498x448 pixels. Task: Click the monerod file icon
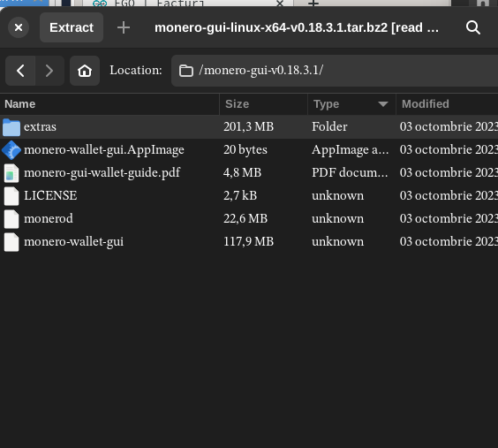pyautogui.click(x=11, y=219)
